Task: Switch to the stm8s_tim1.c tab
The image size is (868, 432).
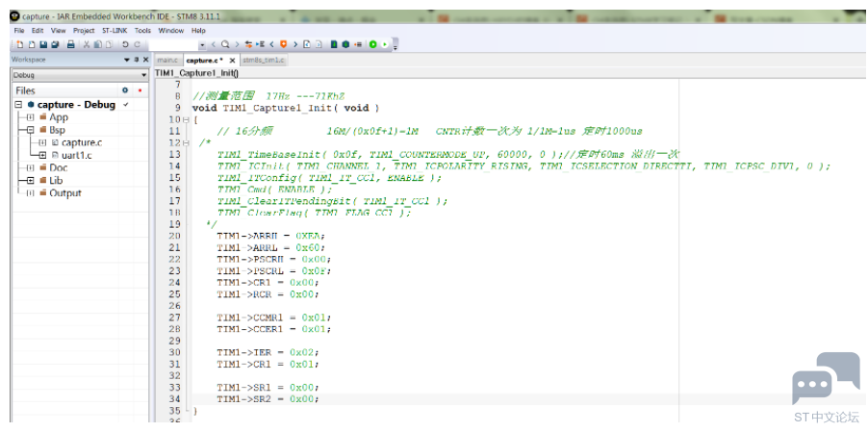Action: pos(263,61)
